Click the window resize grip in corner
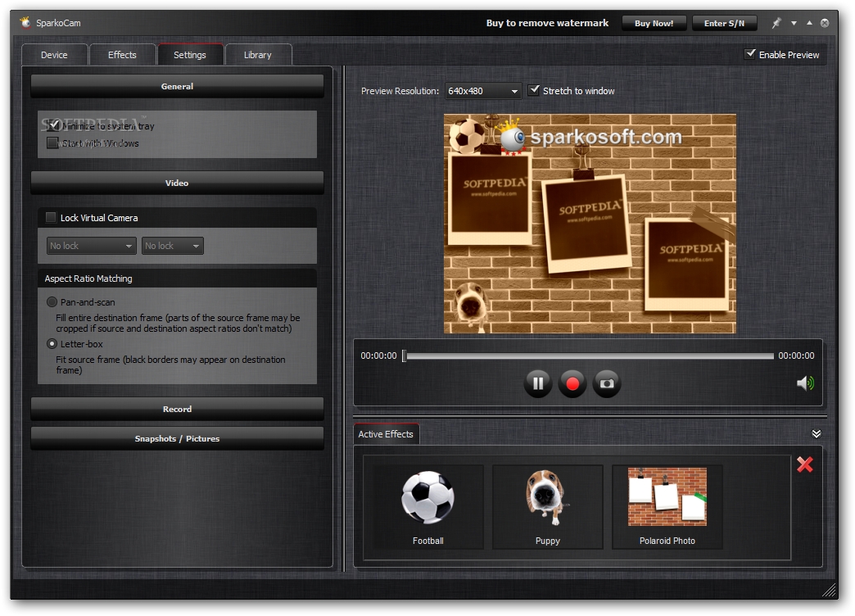The image size is (855, 616). click(x=830, y=590)
